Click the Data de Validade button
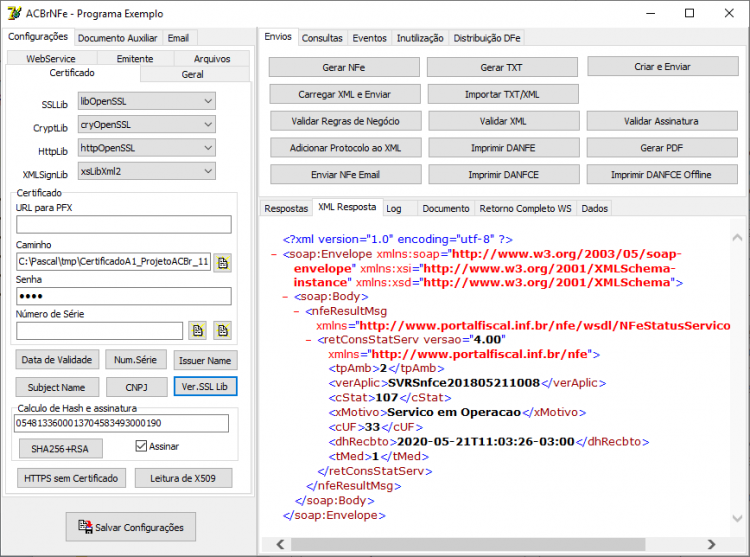 pos(57,360)
